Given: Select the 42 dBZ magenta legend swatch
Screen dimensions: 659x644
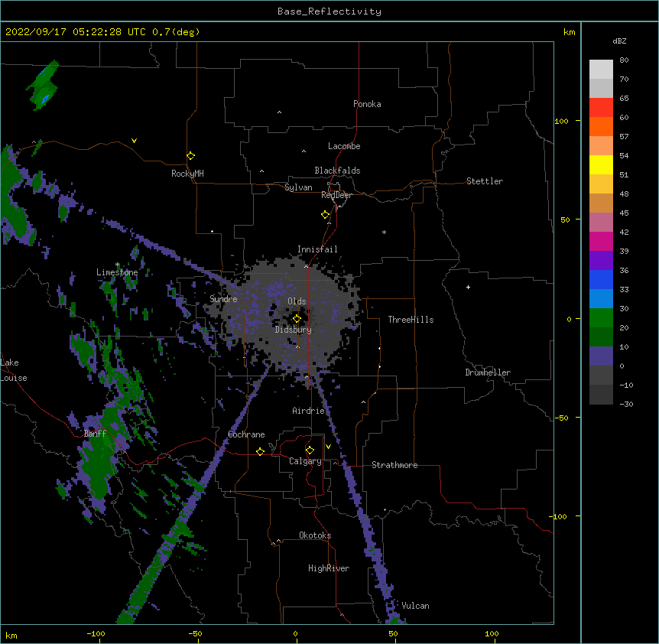Looking at the screenshot, I should pos(601,241).
